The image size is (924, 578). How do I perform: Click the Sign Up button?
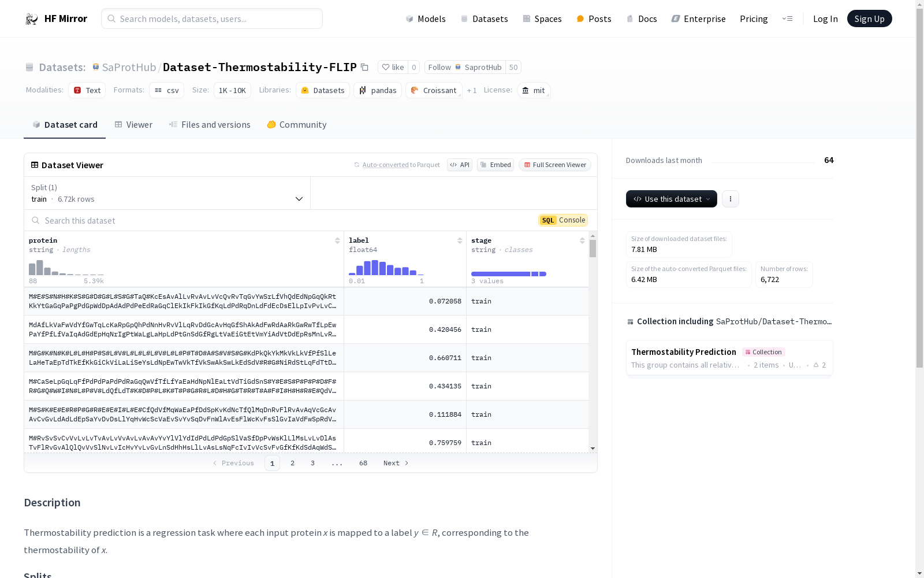click(x=869, y=18)
